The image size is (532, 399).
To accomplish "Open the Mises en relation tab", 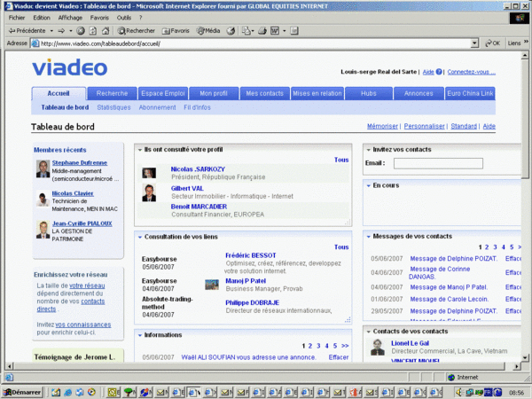I will pyautogui.click(x=317, y=93).
